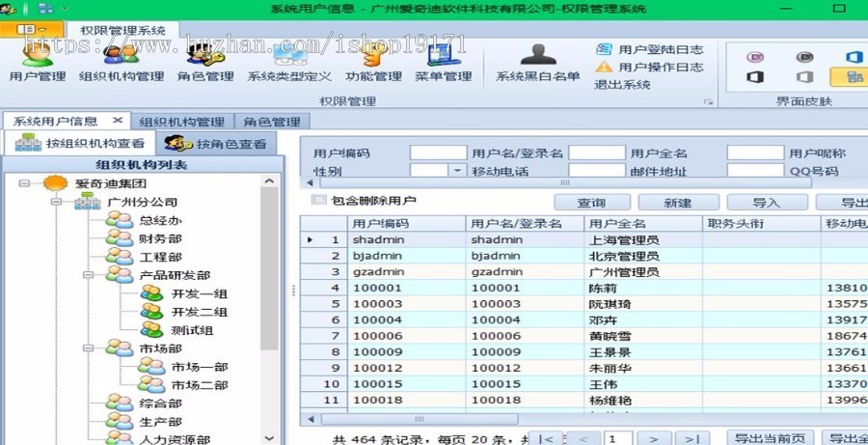Open 菜单管理 ribbon icon
Image resolution: width=868 pixels, height=445 pixels.
[443, 62]
